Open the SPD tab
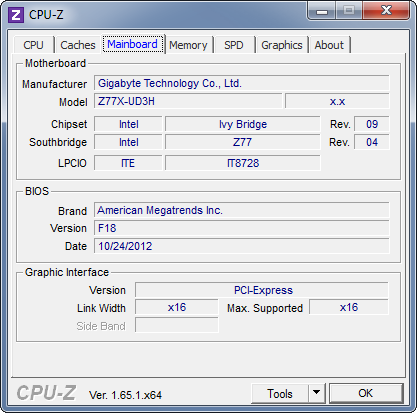 (x=234, y=45)
